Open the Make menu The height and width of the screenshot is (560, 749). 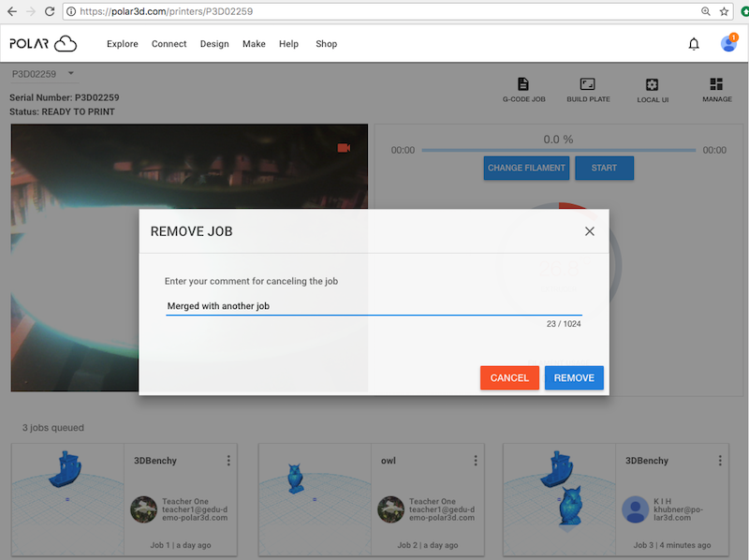pos(254,44)
